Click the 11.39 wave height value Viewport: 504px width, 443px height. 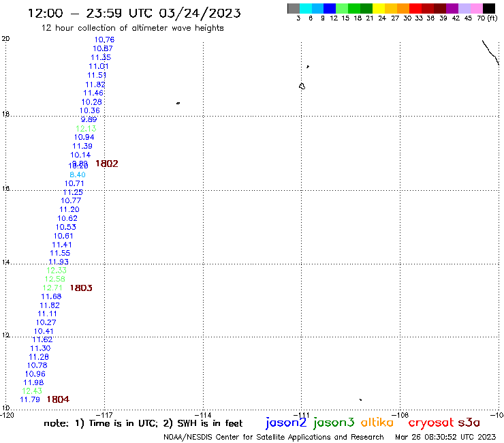tap(82, 146)
